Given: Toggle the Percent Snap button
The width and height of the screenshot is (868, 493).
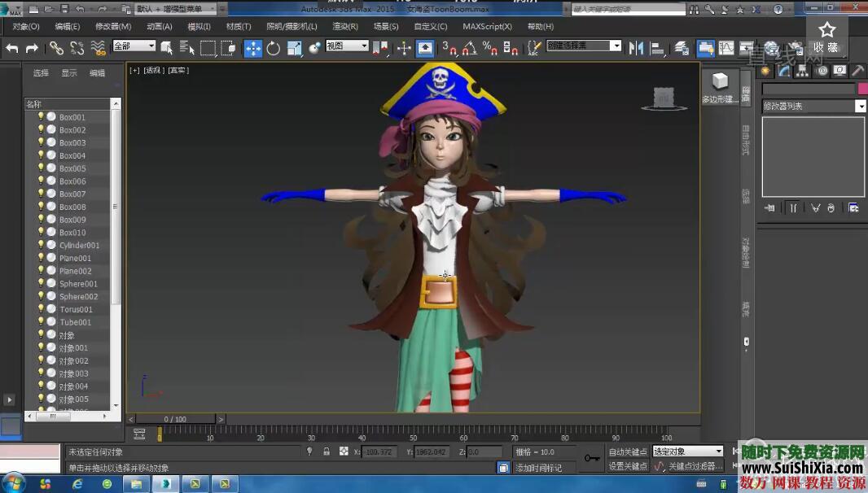Looking at the screenshot, I should (490, 49).
